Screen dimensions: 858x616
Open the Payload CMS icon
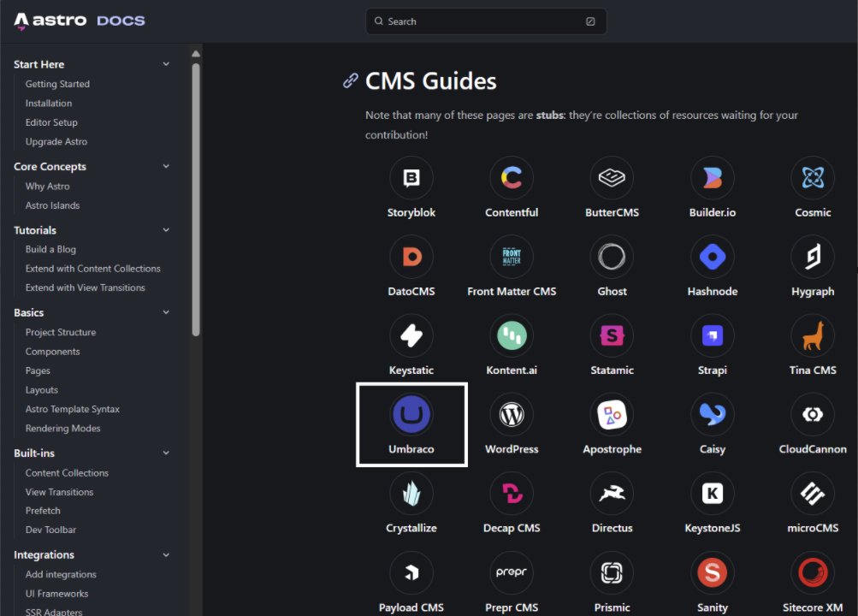(x=411, y=572)
